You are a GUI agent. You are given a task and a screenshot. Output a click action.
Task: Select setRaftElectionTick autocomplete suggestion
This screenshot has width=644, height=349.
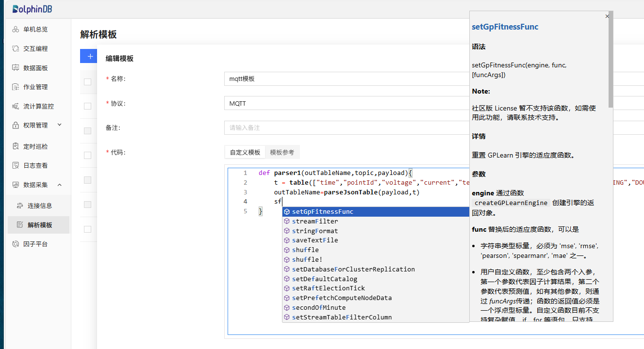click(x=376, y=288)
